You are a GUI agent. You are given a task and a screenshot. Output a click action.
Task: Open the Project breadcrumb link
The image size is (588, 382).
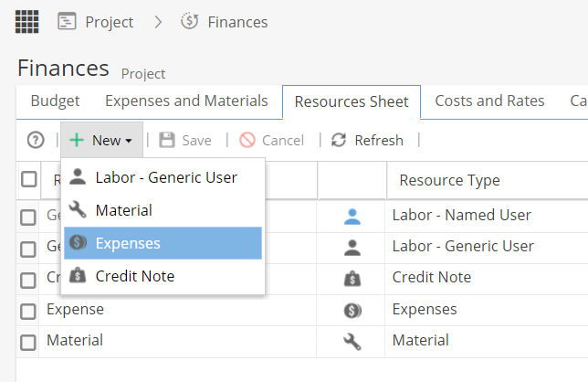tap(110, 22)
